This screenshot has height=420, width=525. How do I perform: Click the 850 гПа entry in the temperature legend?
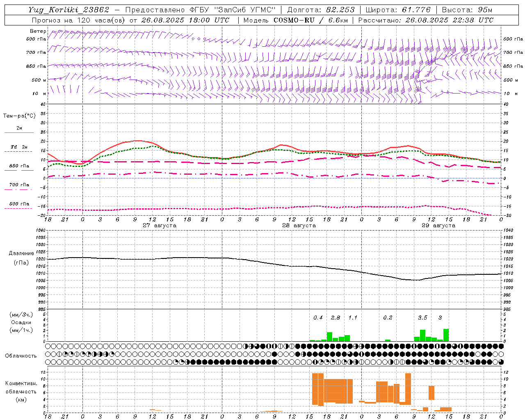[x=19, y=166]
